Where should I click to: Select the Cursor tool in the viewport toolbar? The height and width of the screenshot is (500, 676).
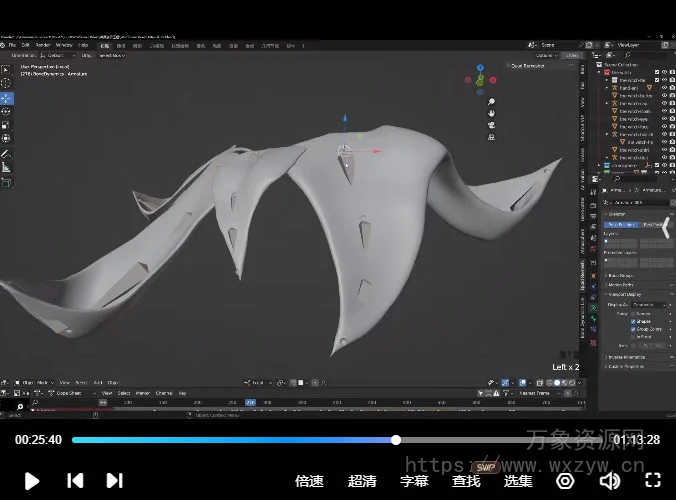[x=7, y=84]
